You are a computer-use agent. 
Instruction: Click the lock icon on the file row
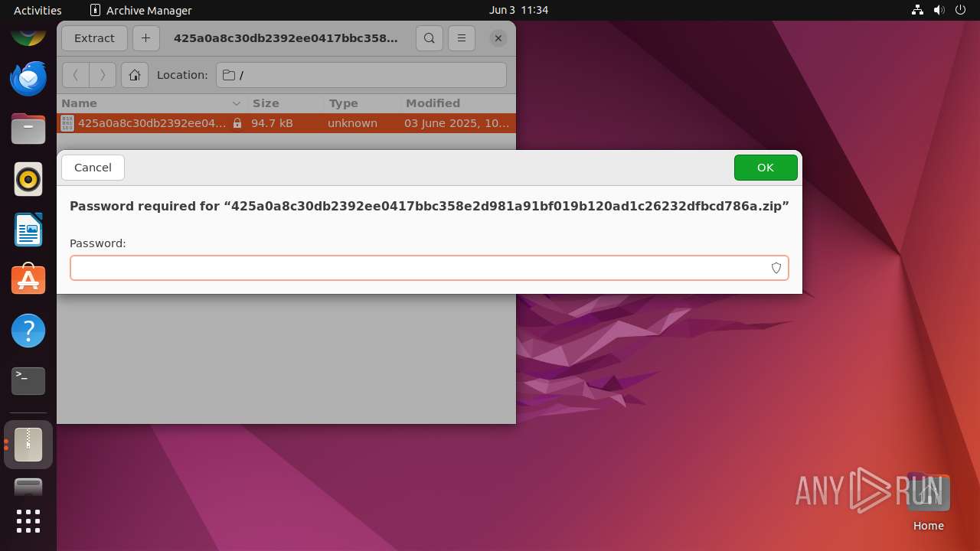[x=237, y=123]
